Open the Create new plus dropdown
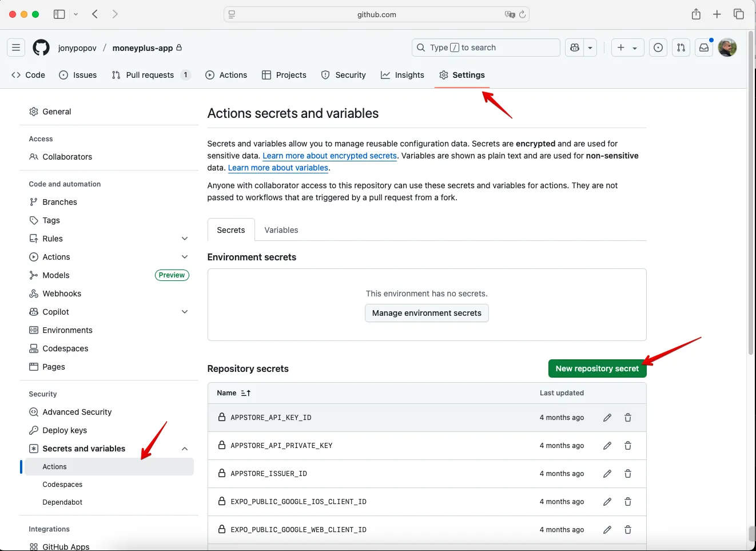The width and height of the screenshot is (756, 551). [x=627, y=47]
